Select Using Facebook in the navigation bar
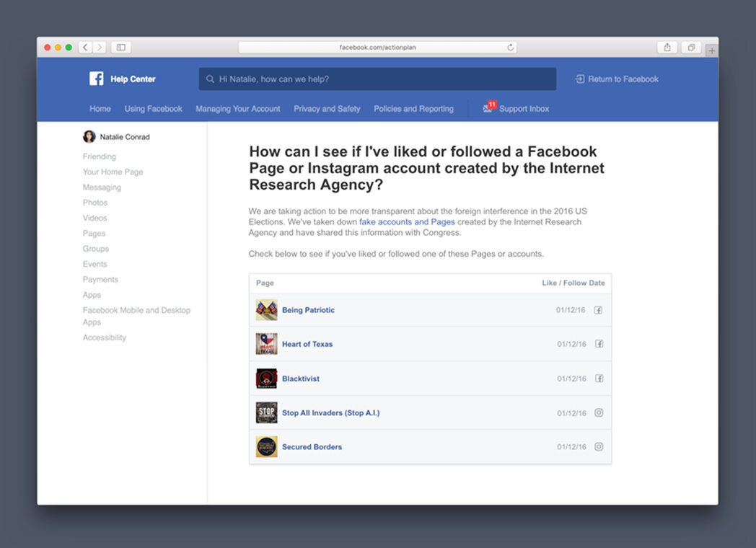 [153, 108]
